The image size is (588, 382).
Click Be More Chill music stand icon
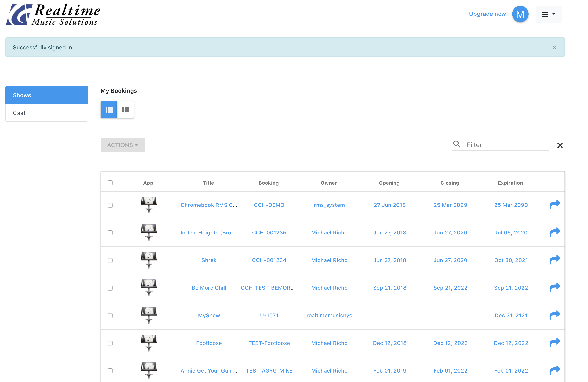coord(149,288)
